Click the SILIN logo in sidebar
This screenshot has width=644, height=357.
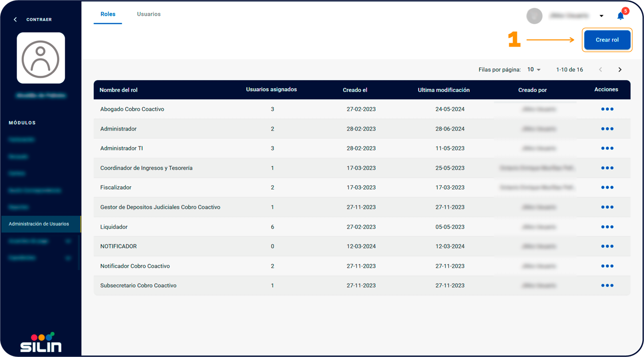pos(41,343)
